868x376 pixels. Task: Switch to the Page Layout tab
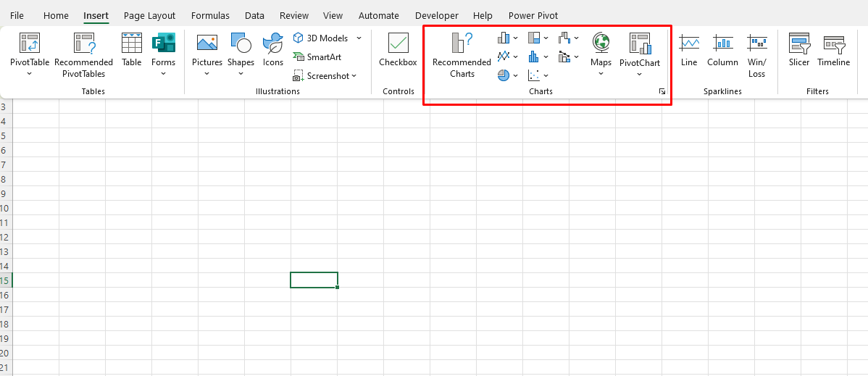(x=149, y=15)
